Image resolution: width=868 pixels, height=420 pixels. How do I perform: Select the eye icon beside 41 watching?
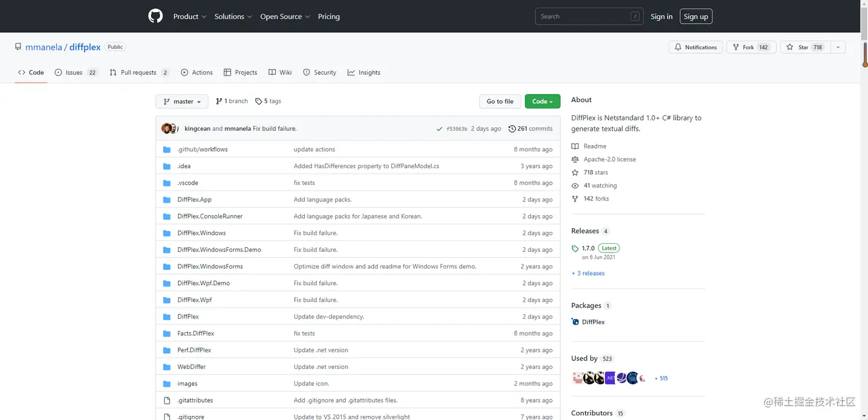coord(575,186)
